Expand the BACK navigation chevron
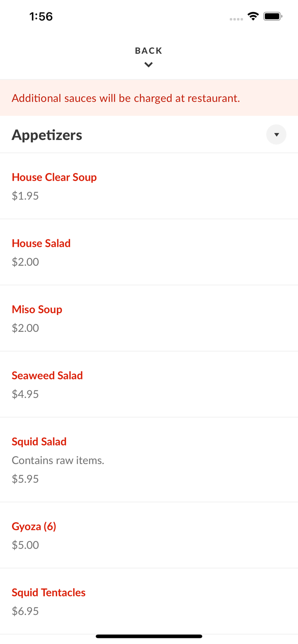 [148, 64]
